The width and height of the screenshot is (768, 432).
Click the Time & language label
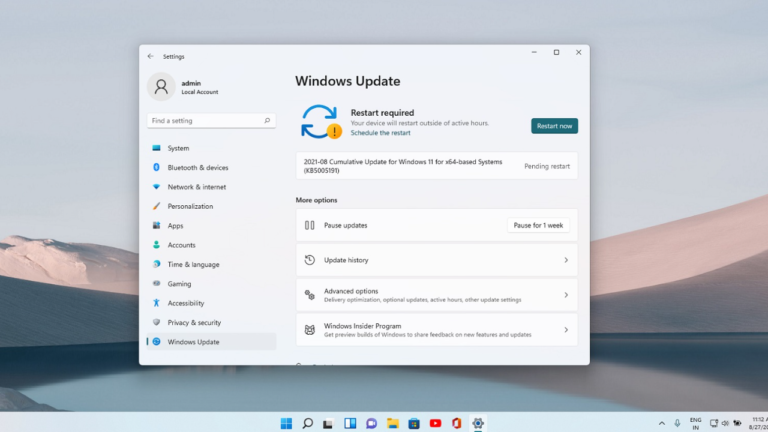pyautogui.click(x=193, y=264)
